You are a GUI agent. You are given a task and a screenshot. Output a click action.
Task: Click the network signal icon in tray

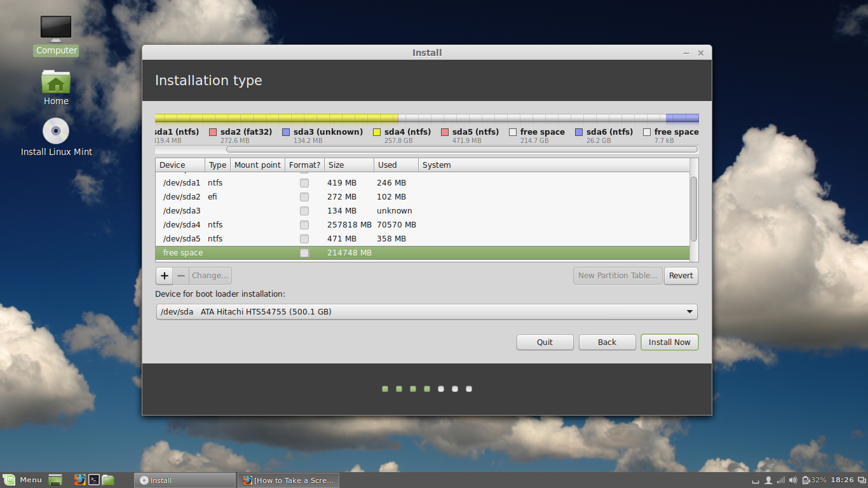[781, 480]
